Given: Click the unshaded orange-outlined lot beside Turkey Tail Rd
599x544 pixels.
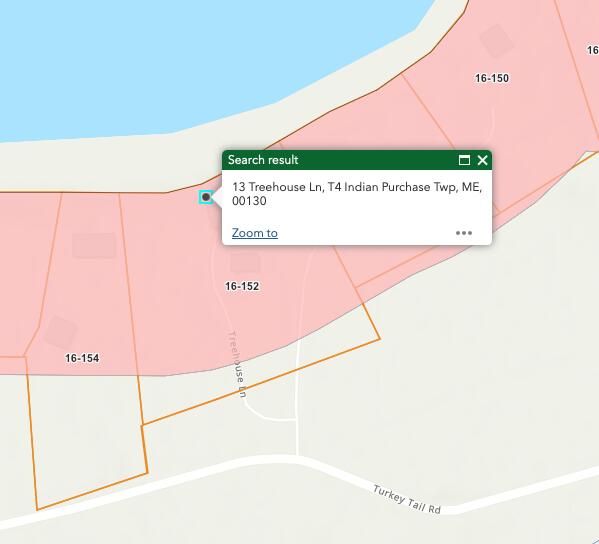Looking at the screenshot, I should (88, 436).
